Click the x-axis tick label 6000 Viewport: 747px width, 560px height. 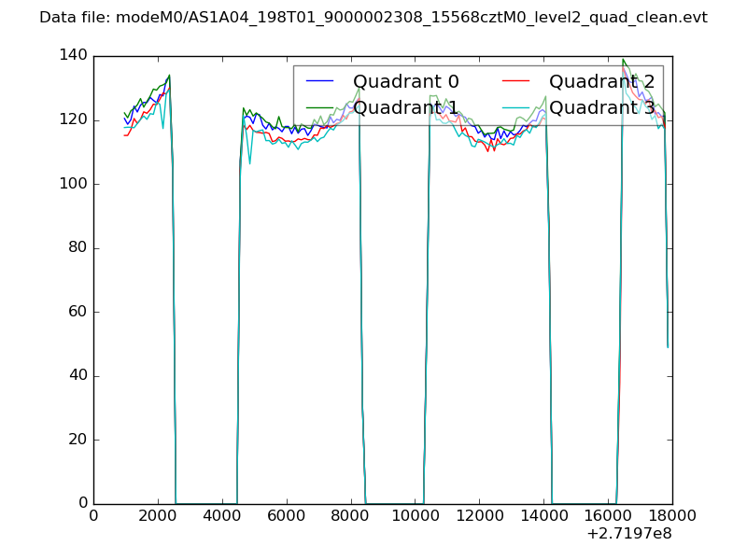coord(287,516)
